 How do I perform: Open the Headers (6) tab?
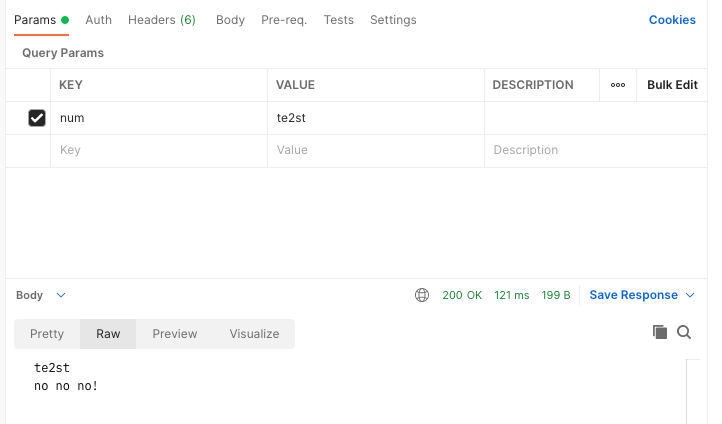coord(161,20)
